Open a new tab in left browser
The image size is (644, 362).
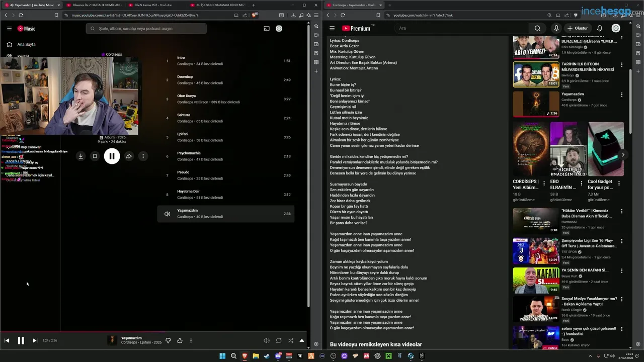[254, 5]
